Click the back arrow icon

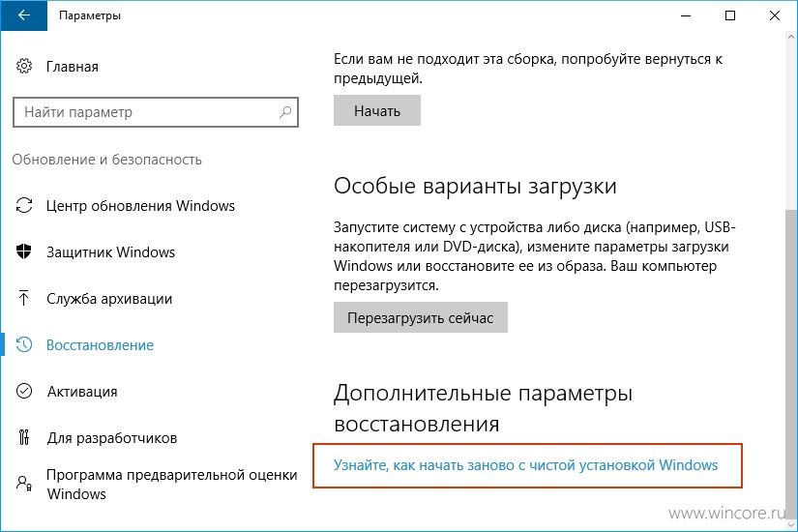click(24, 15)
